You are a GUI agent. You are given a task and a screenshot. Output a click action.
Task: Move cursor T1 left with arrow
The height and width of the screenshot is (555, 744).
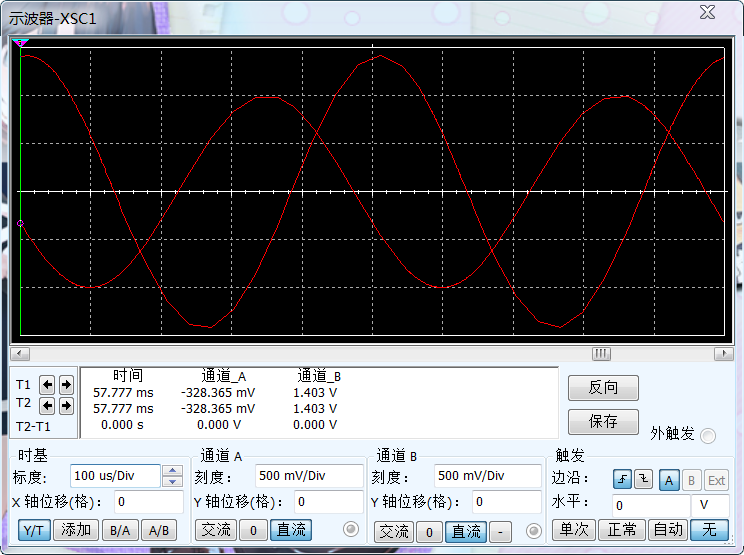[47, 385]
